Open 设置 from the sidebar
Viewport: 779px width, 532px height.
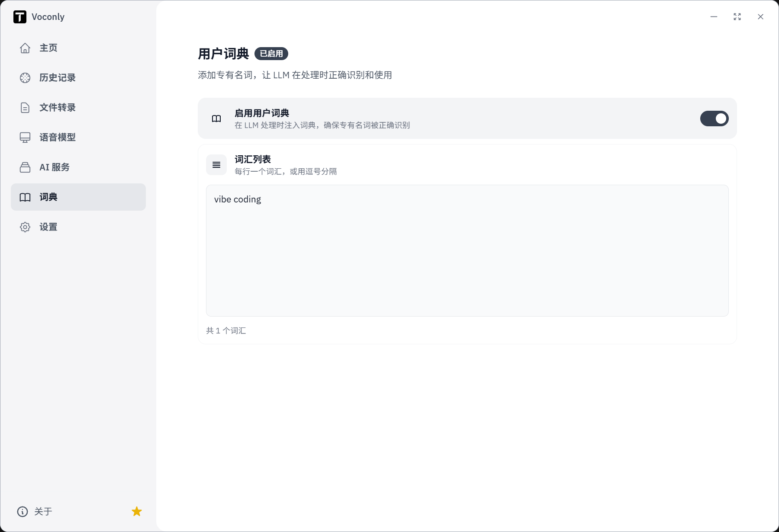pyautogui.click(x=78, y=227)
